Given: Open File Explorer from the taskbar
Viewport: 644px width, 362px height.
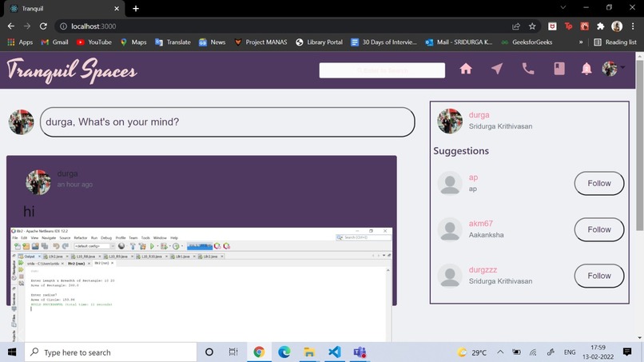Looking at the screenshot, I should coord(309,352).
